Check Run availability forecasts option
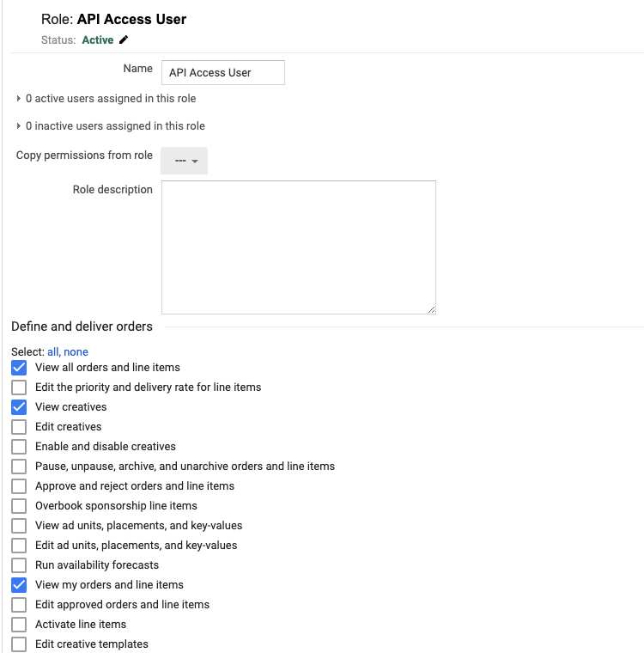This screenshot has width=644, height=653. click(x=19, y=565)
